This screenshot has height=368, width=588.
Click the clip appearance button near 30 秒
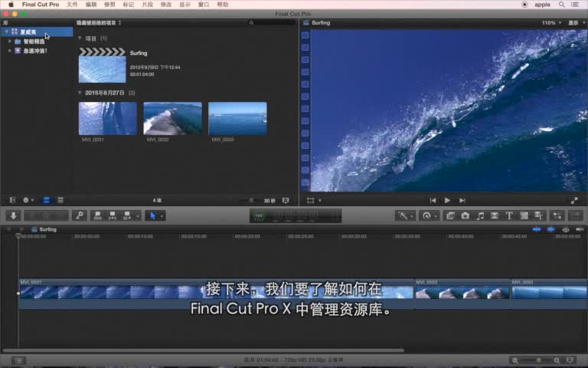[286, 201]
